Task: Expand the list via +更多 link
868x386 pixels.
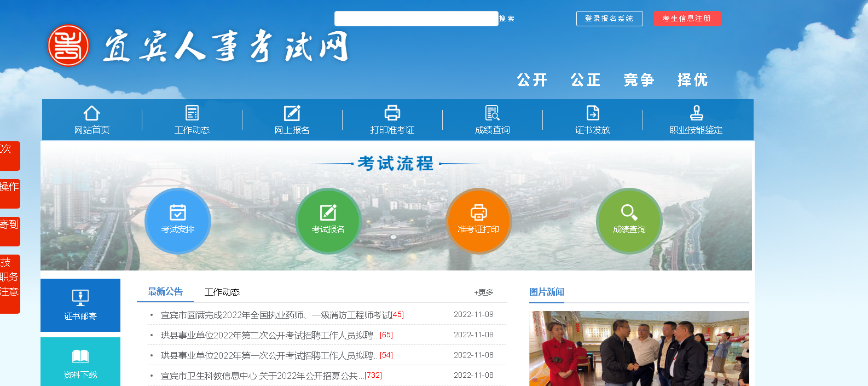Action: click(484, 292)
